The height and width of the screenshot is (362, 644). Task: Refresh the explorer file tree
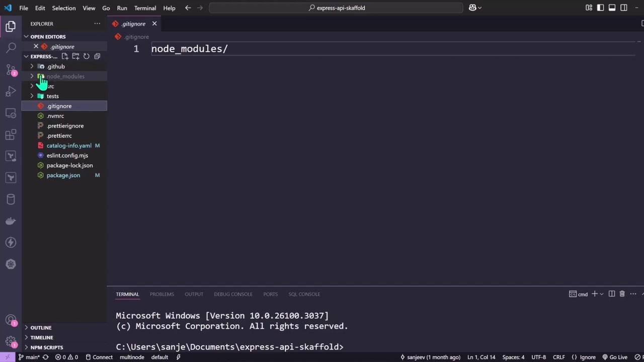[87, 56]
